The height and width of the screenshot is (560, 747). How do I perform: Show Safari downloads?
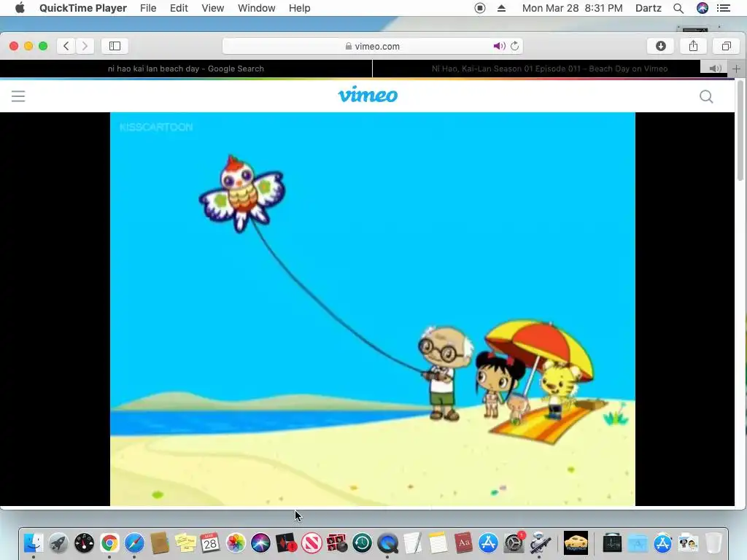coord(661,46)
